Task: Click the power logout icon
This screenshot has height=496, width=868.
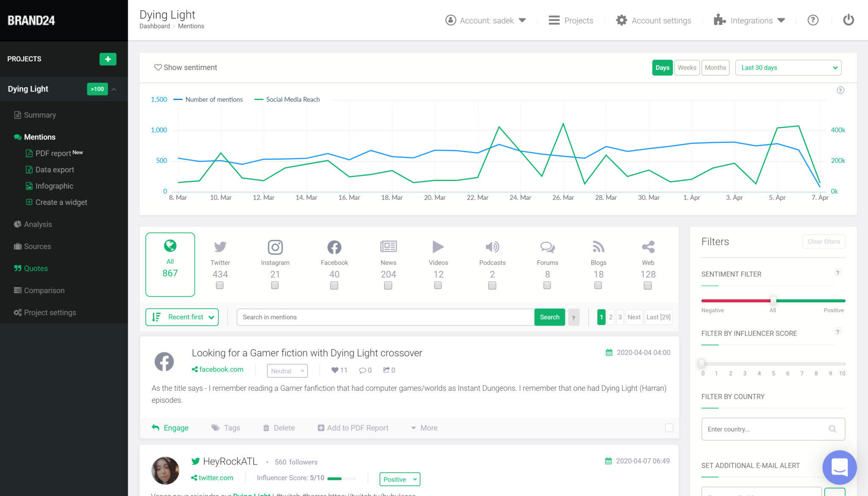Action: (848, 20)
